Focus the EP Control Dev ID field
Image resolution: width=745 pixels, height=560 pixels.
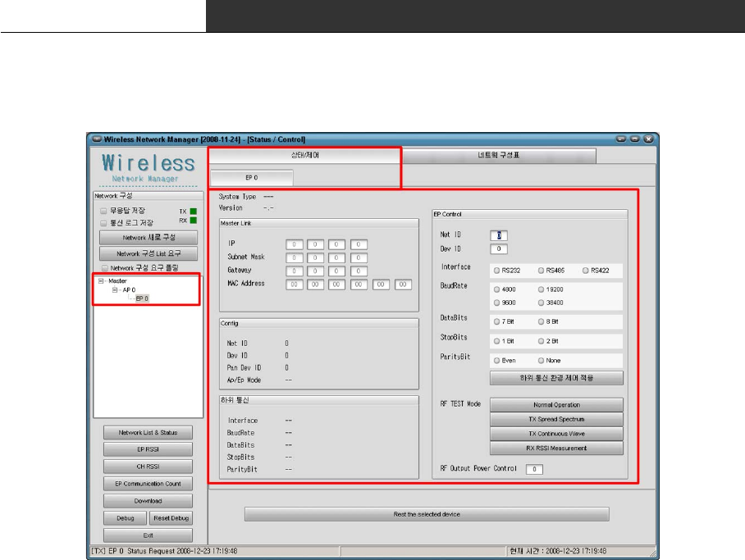point(499,249)
